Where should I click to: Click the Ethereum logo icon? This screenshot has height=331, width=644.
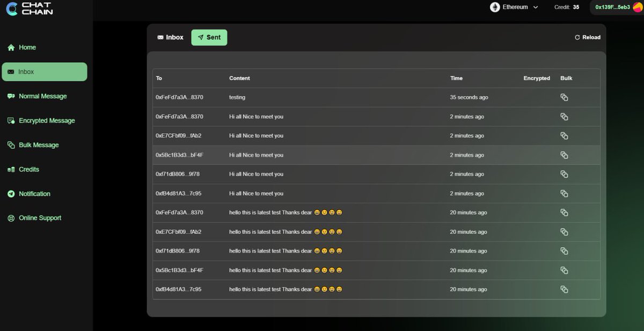[x=495, y=7]
